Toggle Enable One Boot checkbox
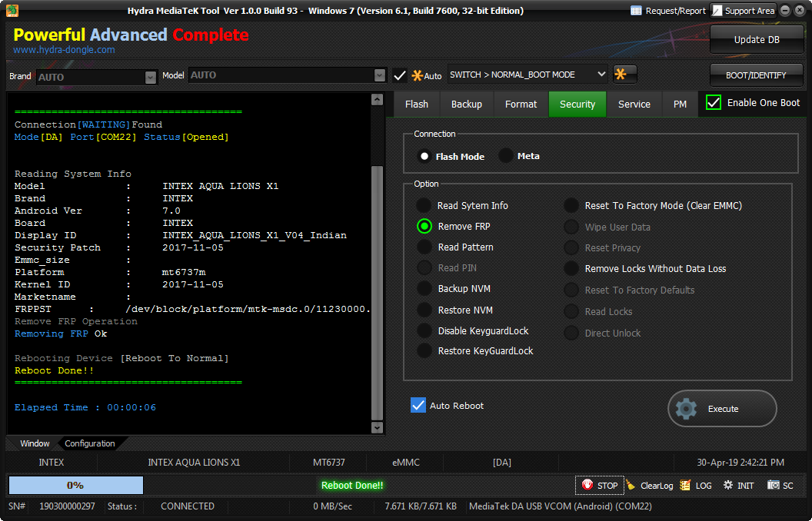The image size is (812, 521). (713, 102)
